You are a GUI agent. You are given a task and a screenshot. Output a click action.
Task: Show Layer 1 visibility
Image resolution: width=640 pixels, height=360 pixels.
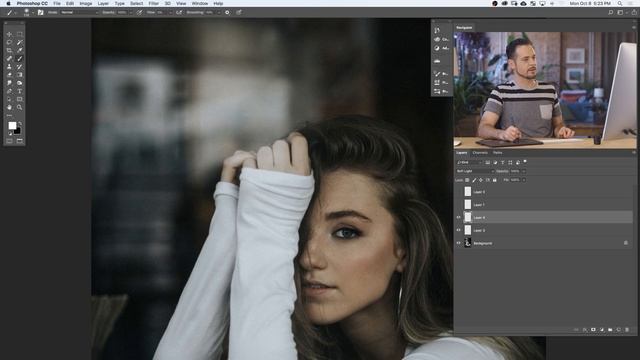[458, 204]
